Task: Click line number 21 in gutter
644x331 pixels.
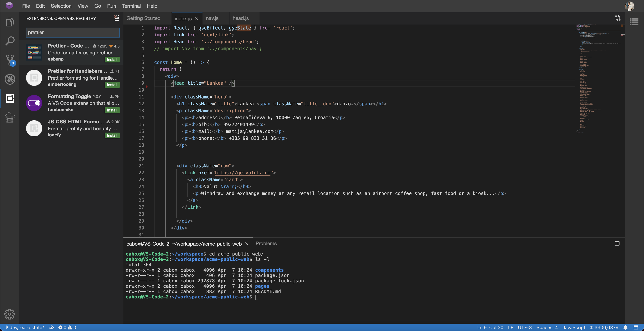Action: 141,166
